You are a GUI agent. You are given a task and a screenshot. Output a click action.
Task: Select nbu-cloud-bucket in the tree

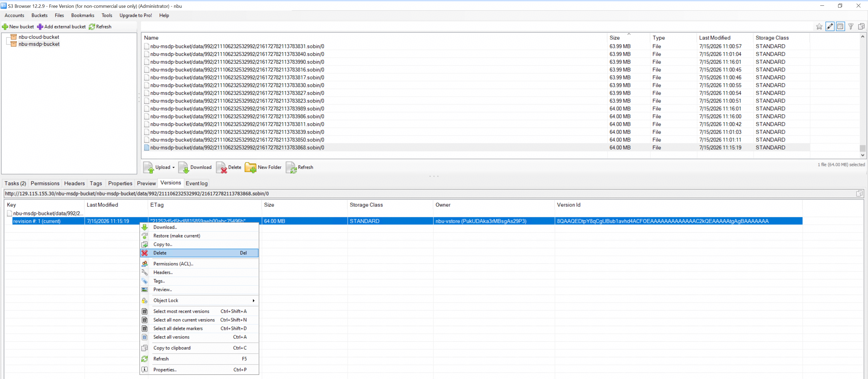39,37
